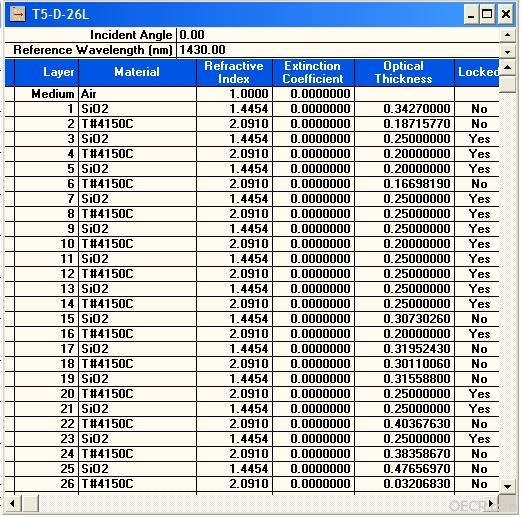522x517 pixels.
Task: Click optical thickness 0.34270000 of layer 1
Action: (404, 109)
